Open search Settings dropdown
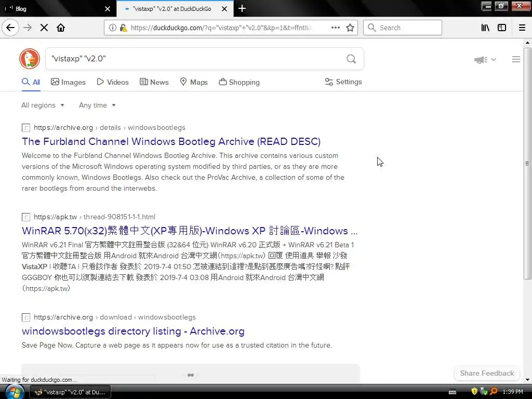The width and height of the screenshot is (532, 399). pyautogui.click(x=343, y=82)
